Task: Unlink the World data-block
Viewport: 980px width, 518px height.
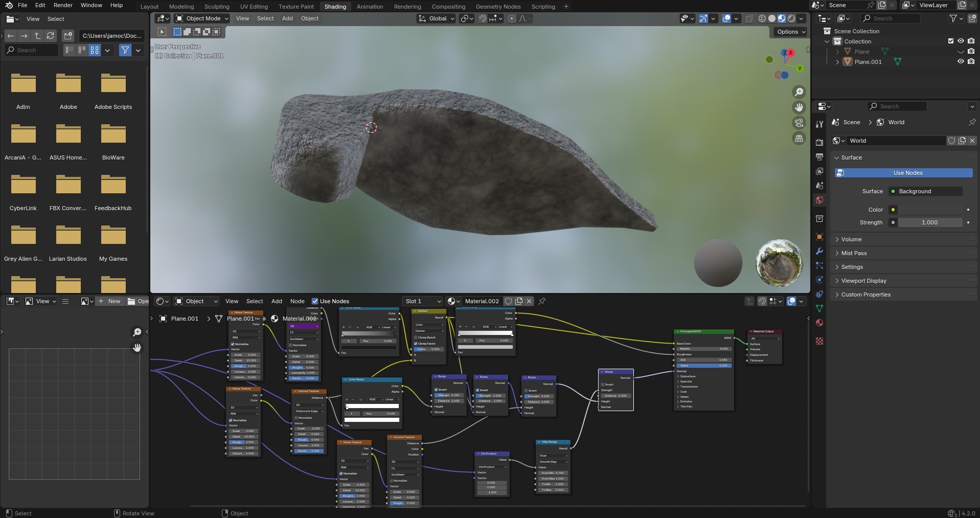Action: (972, 141)
